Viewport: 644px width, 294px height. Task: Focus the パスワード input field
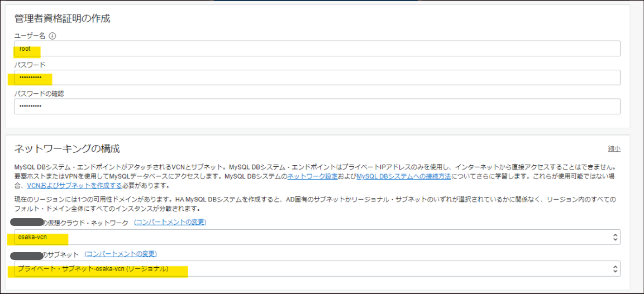pos(317,78)
